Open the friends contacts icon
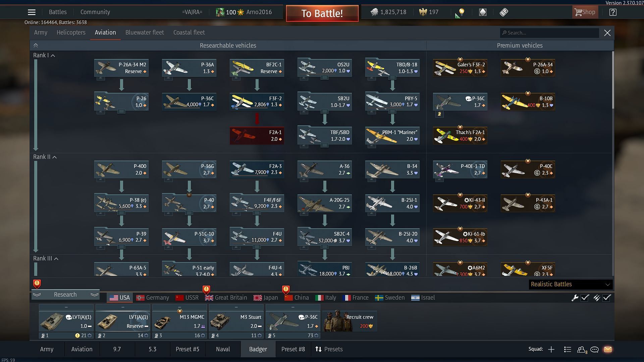 [x=582, y=349]
